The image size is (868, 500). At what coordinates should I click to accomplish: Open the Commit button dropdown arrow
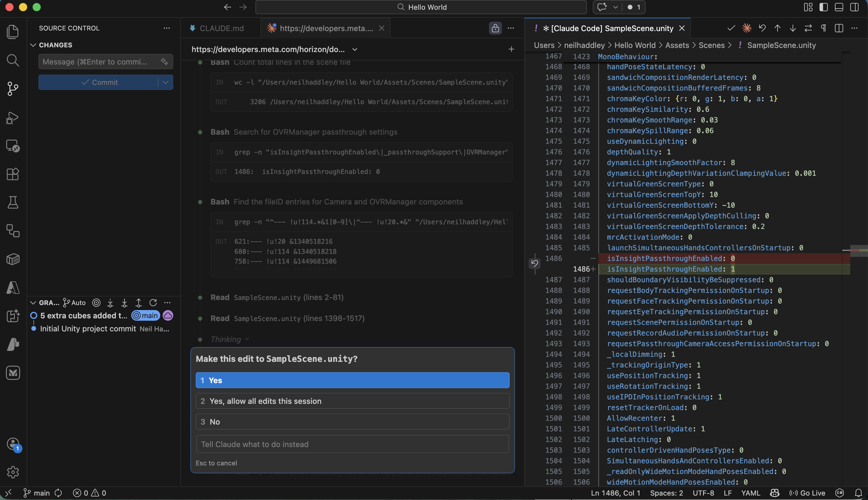tap(165, 83)
